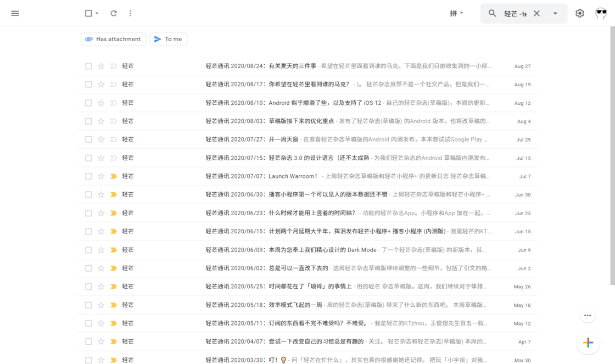Select the May 26 email checkbox

(88, 287)
